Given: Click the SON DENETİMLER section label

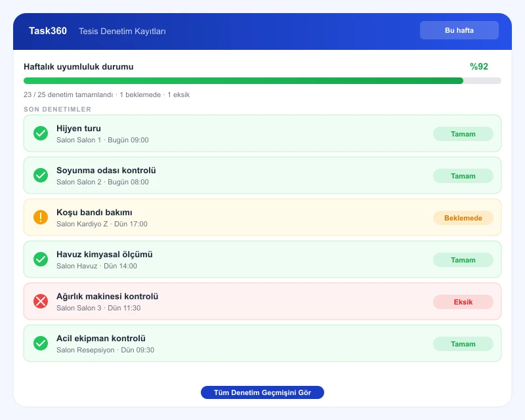Looking at the screenshot, I should (x=57, y=109).
